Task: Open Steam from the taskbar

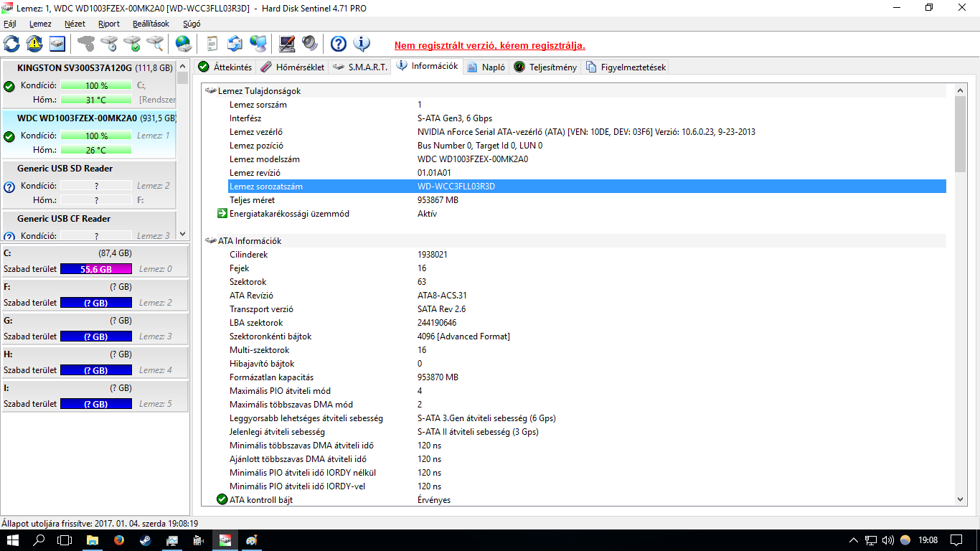Action: [x=146, y=540]
